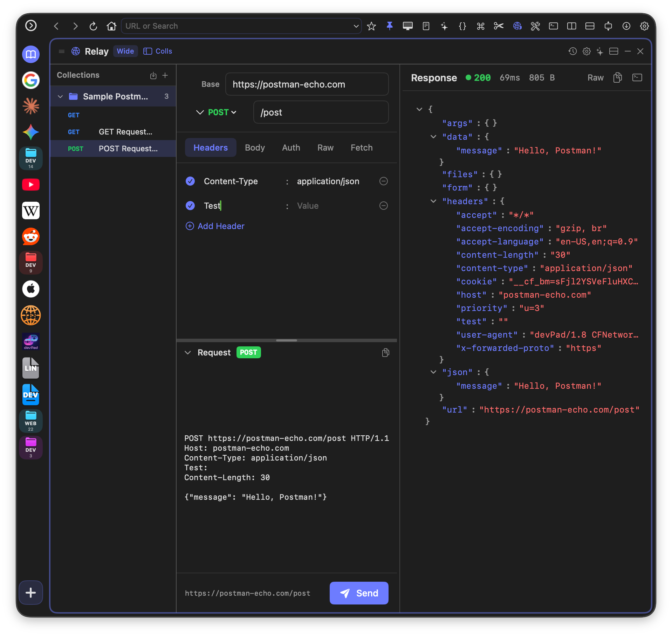Export collections using the share icon

pyautogui.click(x=153, y=75)
